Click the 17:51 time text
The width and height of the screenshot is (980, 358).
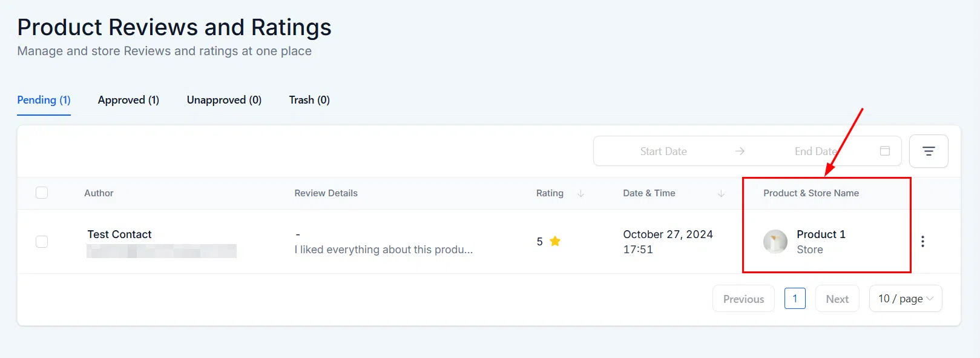pos(638,250)
